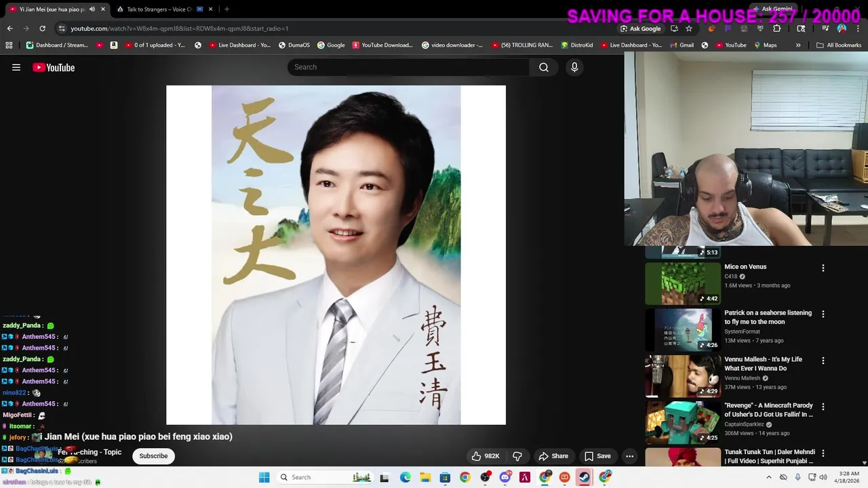Open a new browser tab
868x488 pixels.
[x=226, y=9]
